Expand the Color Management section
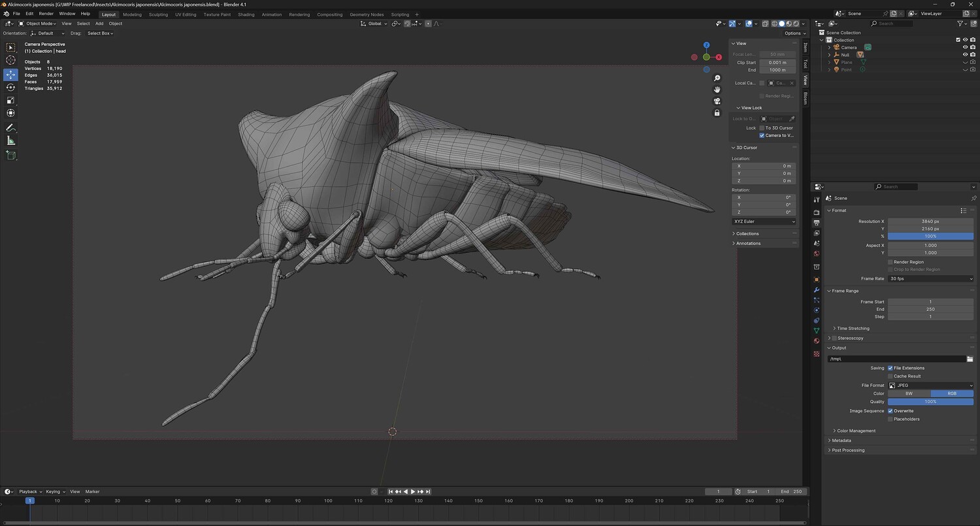 click(x=856, y=431)
